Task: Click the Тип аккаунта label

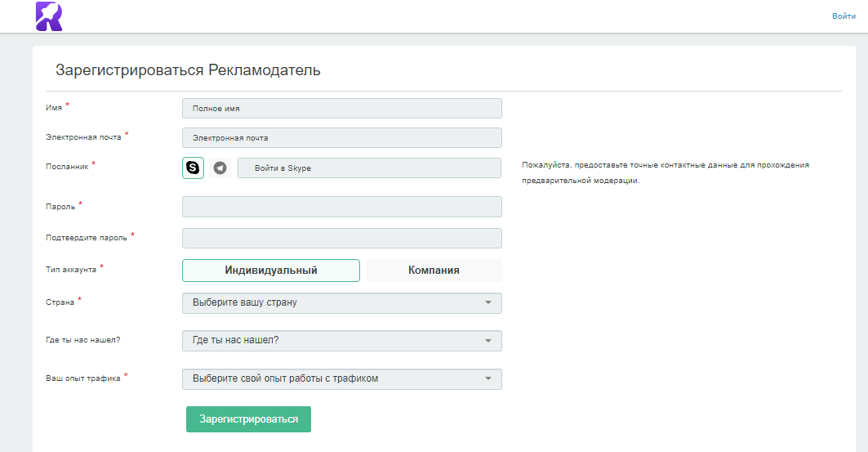Action: pos(71,270)
